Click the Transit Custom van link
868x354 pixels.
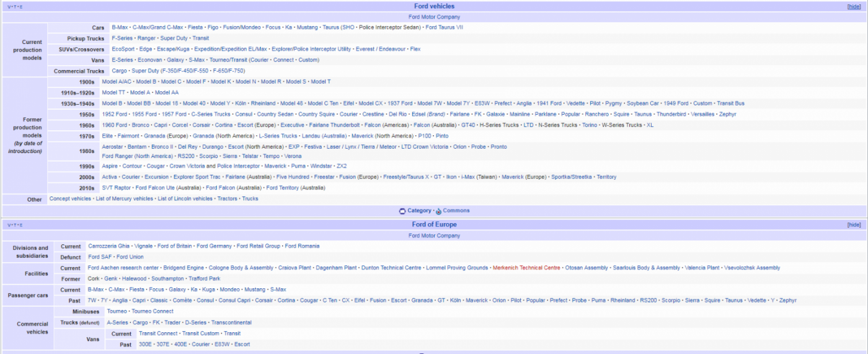point(200,334)
